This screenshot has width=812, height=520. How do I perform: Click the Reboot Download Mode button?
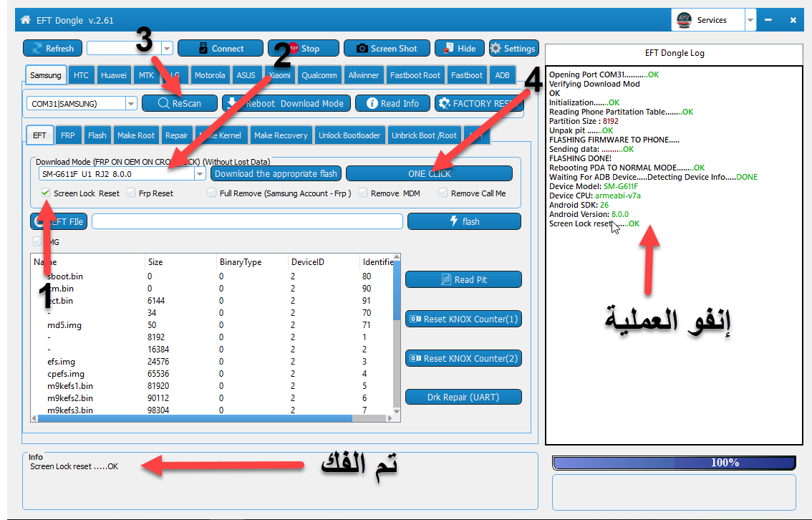286,103
